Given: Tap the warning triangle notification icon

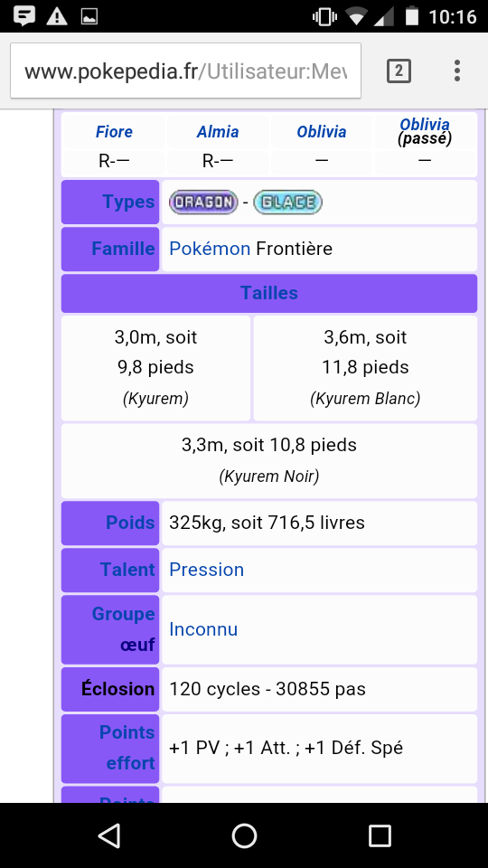Looking at the screenshot, I should click(x=56, y=16).
